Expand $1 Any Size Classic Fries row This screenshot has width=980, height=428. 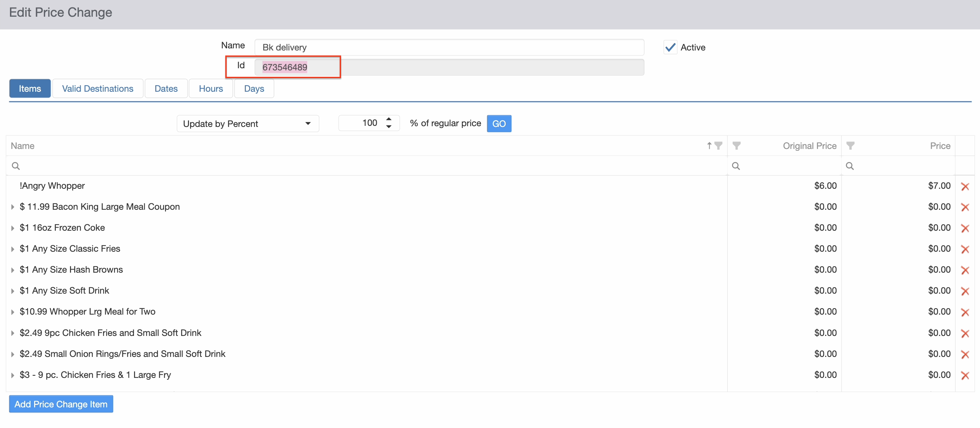tap(12, 249)
